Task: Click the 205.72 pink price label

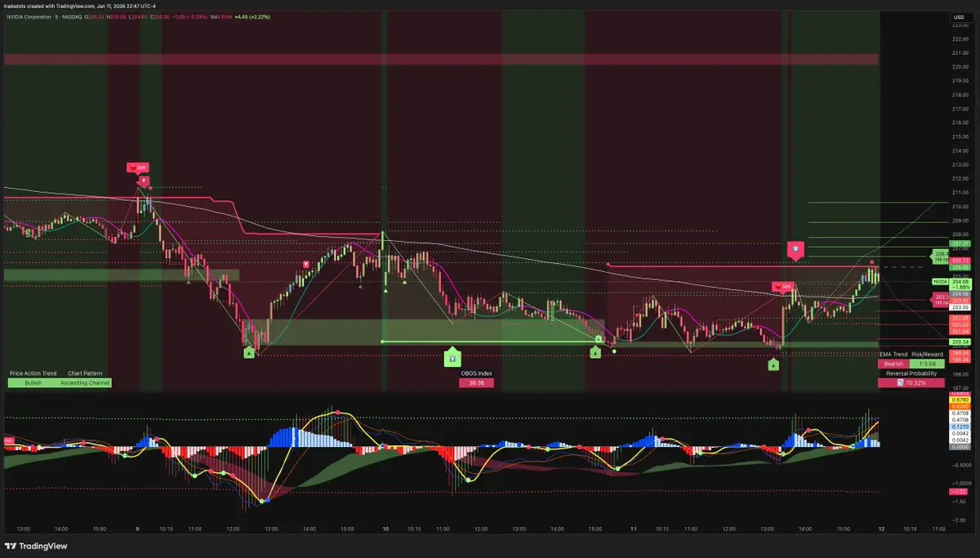Action: [x=960, y=260]
